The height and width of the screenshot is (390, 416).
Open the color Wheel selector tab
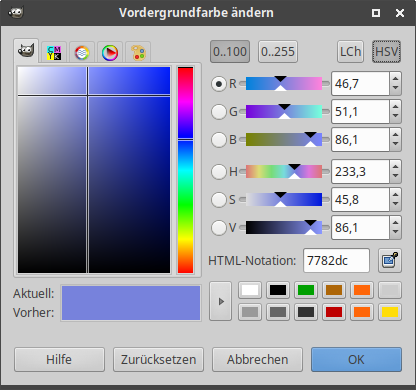pyautogui.click(x=110, y=53)
